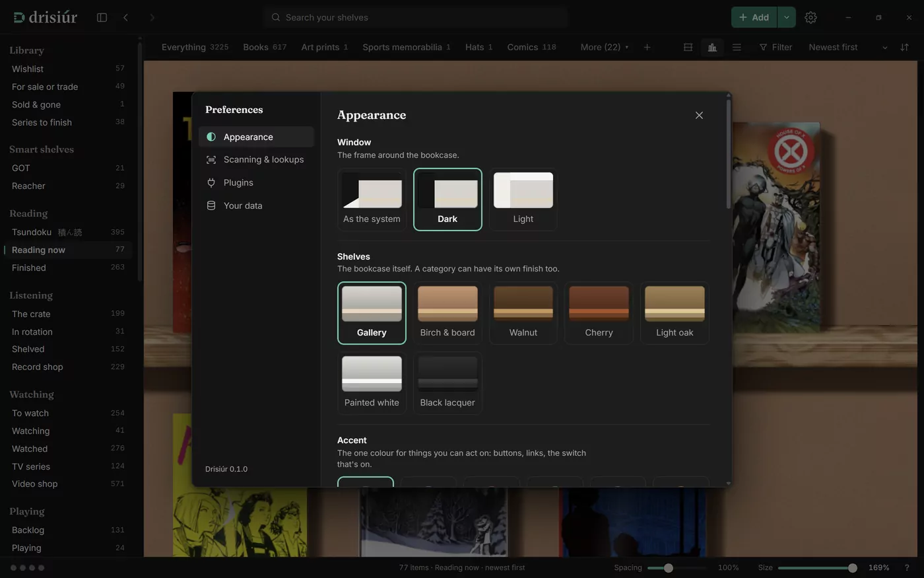Toggle the sidebar panel icon
The image size is (924, 578).
coord(102,17)
